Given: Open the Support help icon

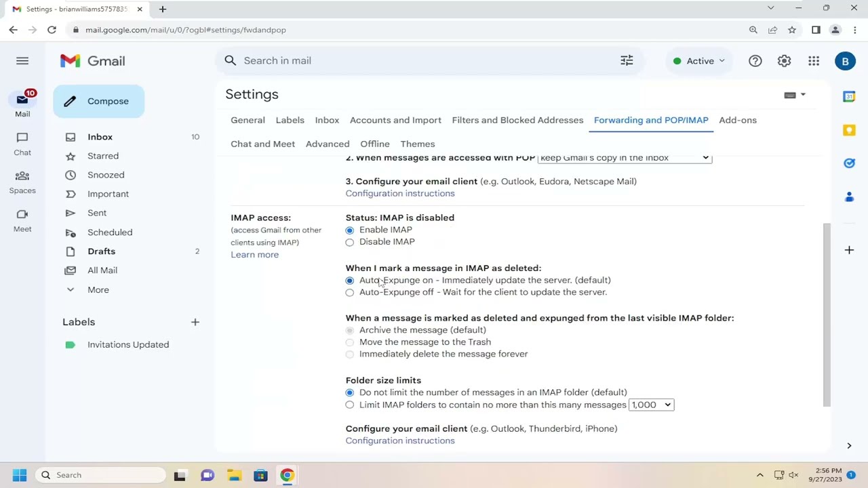Looking at the screenshot, I should [755, 61].
